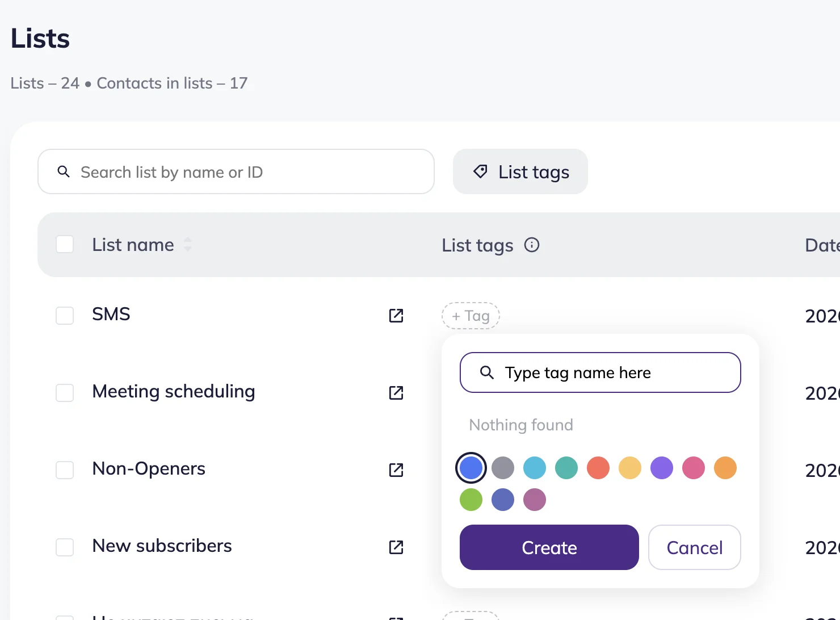Click the Non-Openers list name

149,469
